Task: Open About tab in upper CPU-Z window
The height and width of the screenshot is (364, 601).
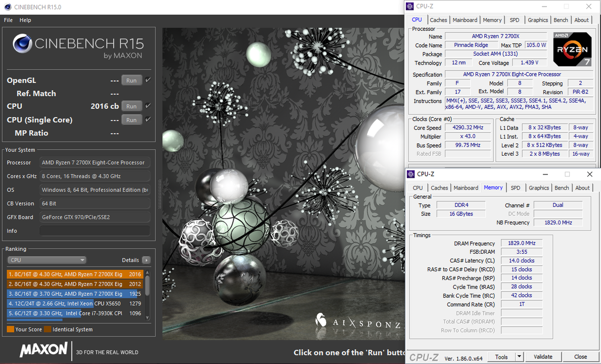Action: [581, 20]
